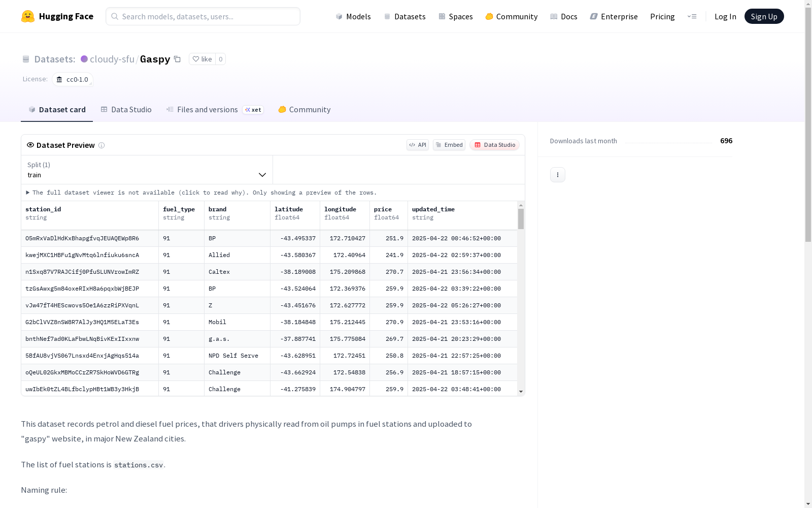Click the Sign Up button
Image resolution: width=812 pixels, height=508 pixels.
point(764,16)
